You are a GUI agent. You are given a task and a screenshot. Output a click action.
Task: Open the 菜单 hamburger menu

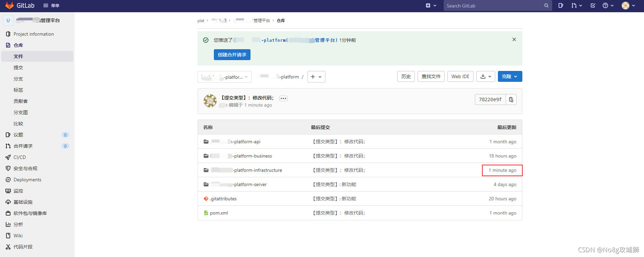coord(51,5)
